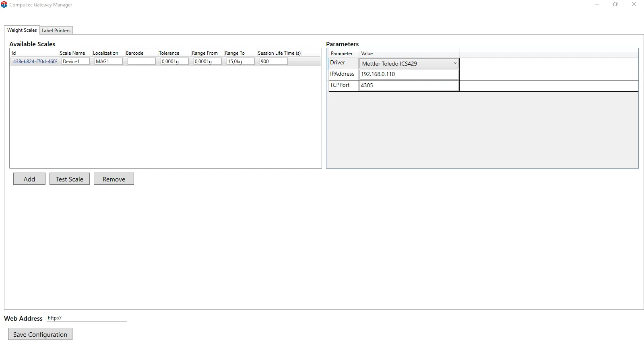The image size is (644, 346).
Task: Change Session Life Time value 900
Action: point(273,62)
